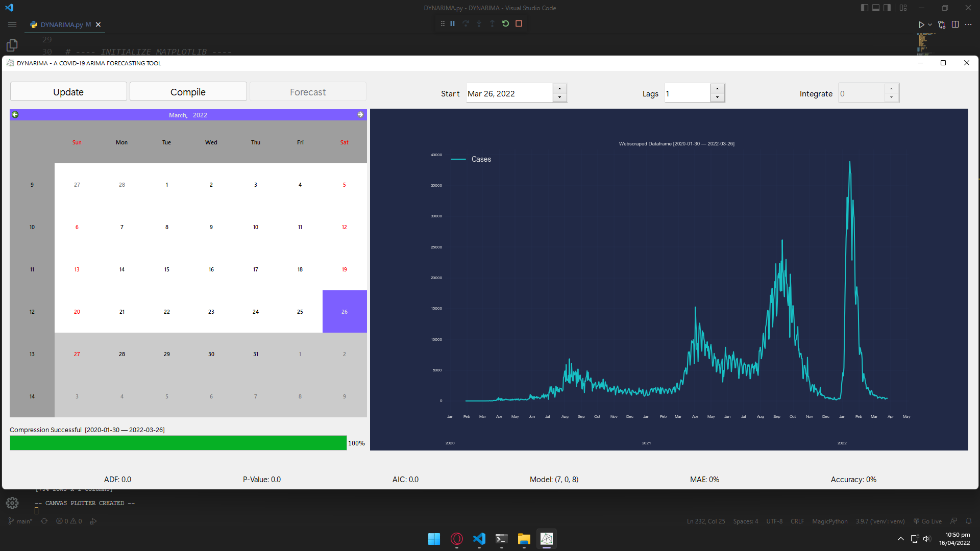The height and width of the screenshot is (551, 980).
Task: Open the hamburger menu in VS Code
Action: click(x=12, y=24)
